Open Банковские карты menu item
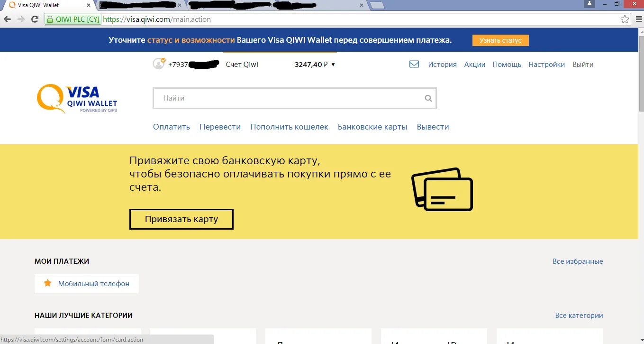Viewport: 644px width, 344px height. tap(372, 127)
